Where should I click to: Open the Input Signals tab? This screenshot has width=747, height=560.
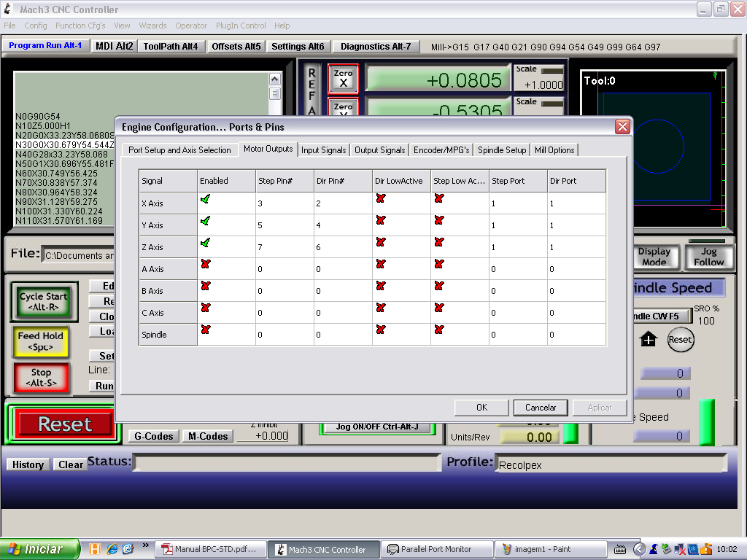tap(323, 150)
